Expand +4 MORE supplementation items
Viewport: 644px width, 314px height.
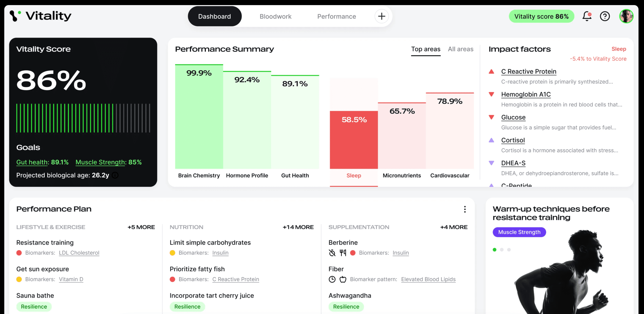[454, 227]
